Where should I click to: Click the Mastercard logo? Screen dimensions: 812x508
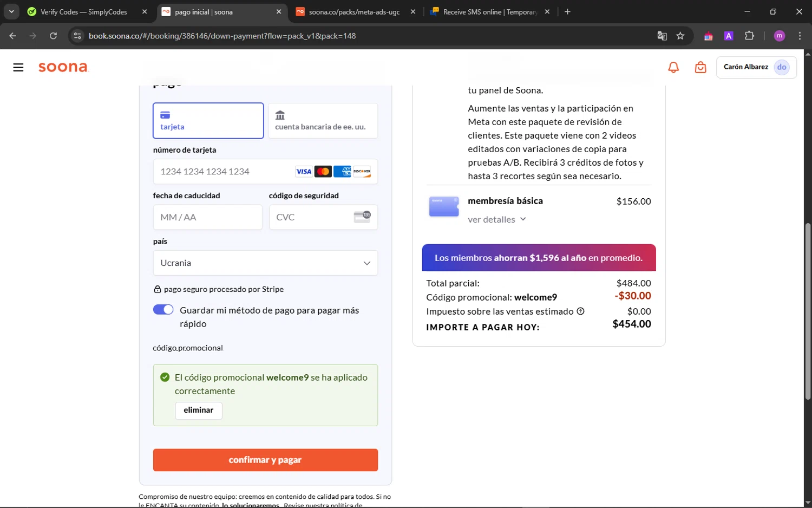(x=323, y=172)
